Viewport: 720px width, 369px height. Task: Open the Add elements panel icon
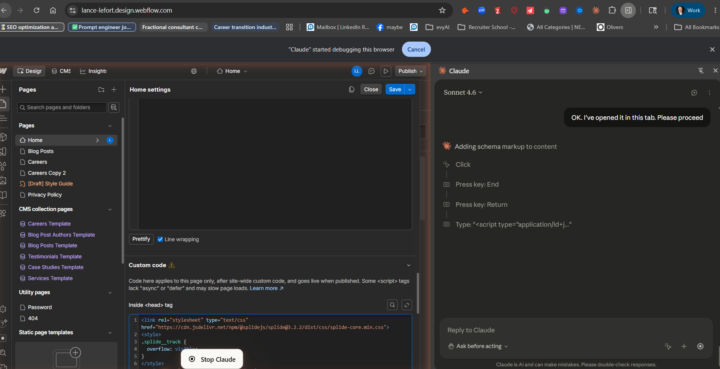(x=3, y=89)
